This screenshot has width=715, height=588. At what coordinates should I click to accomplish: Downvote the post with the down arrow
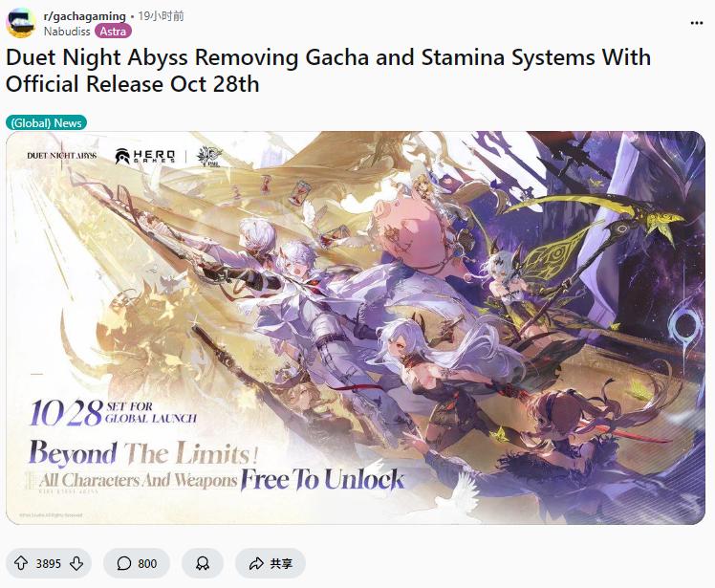point(76,563)
